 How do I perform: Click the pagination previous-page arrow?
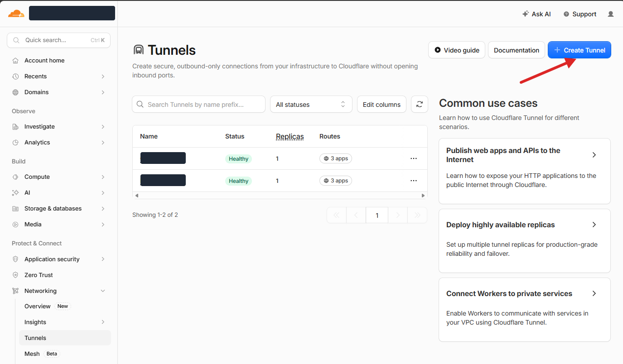click(x=356, y=216)
